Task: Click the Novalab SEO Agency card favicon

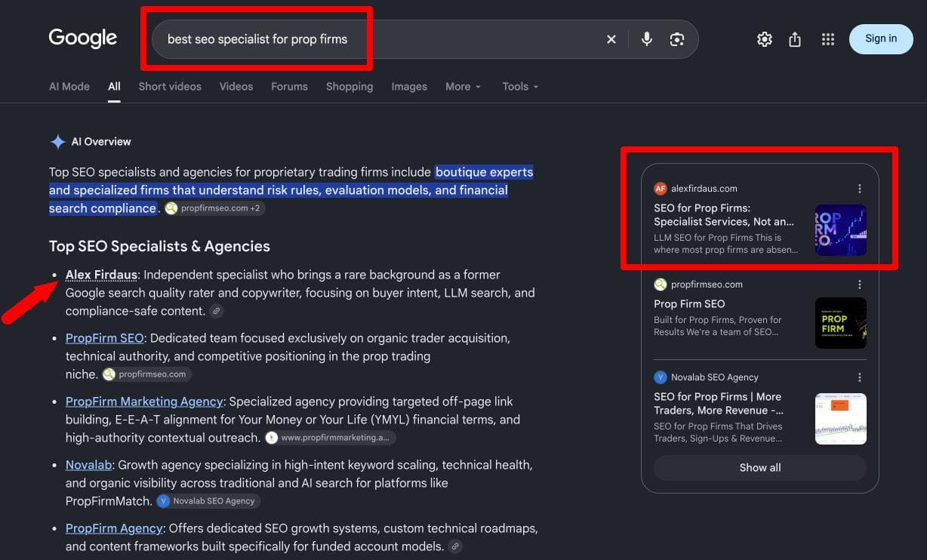Action: pos(661,377)
